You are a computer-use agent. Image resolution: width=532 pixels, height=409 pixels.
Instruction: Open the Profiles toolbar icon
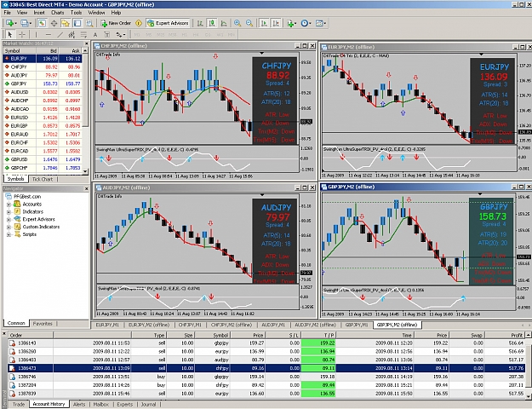24,23
